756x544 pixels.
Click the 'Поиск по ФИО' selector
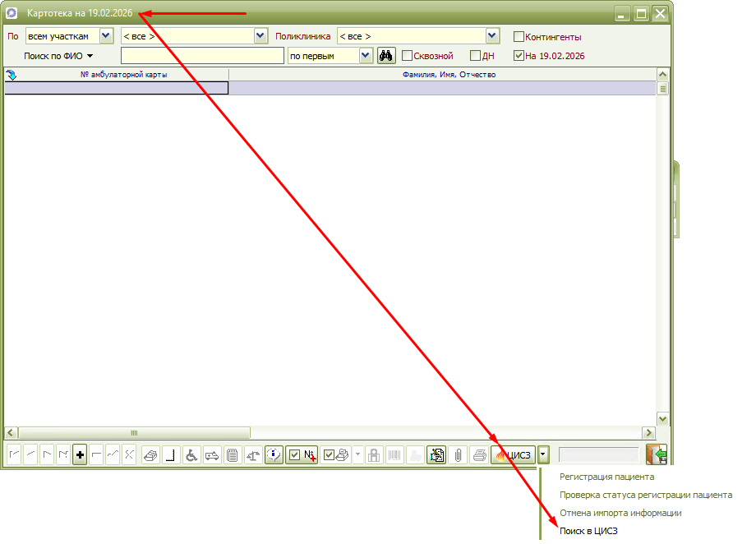[x=58, y=56]
